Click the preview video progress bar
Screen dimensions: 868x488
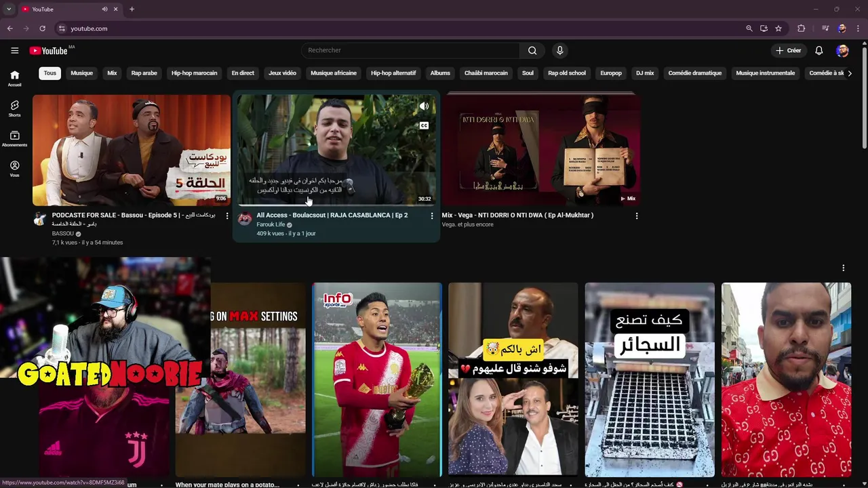click(336, 204)
